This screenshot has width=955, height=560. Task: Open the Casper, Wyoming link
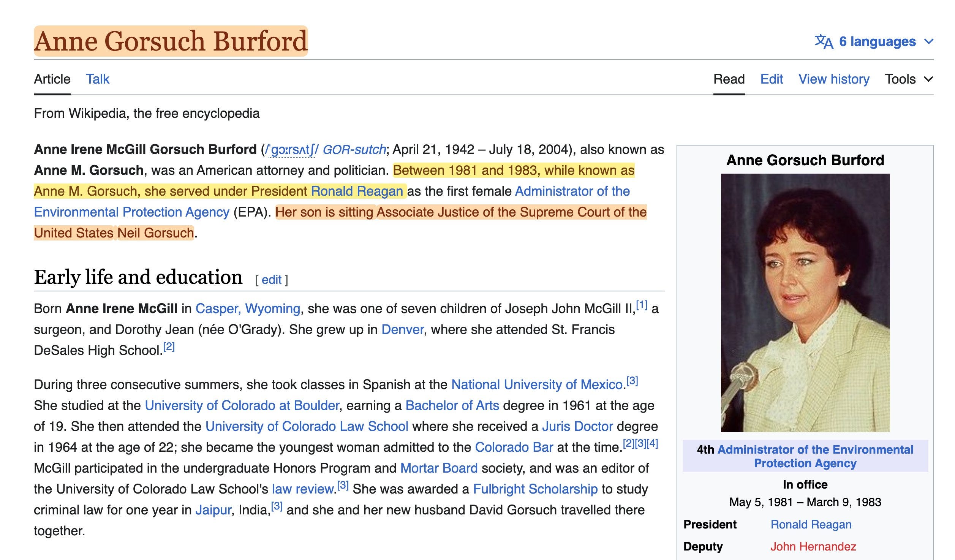[x=248, y=308]
